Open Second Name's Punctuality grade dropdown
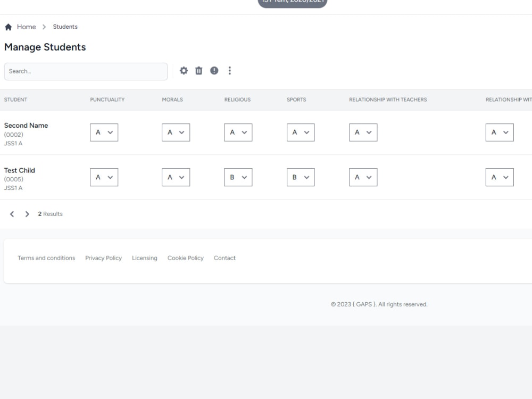 pos(104,132)
